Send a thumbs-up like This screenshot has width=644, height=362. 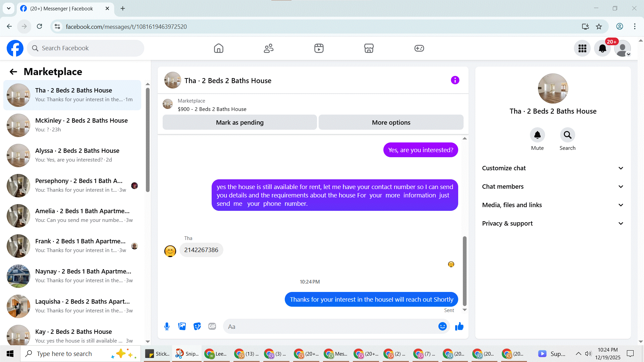[459, 326]
